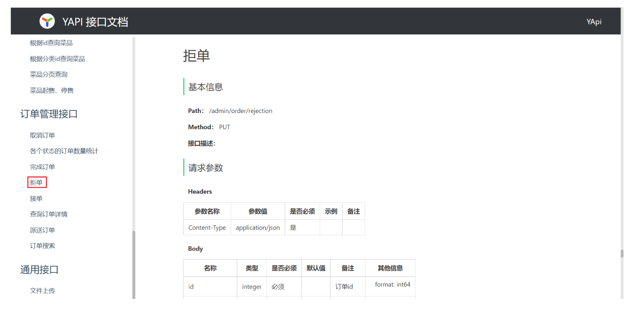The width and height of the screenshot is (644, 316).
Task: Click the 其他信息 column header
Action: click(390, 268)
